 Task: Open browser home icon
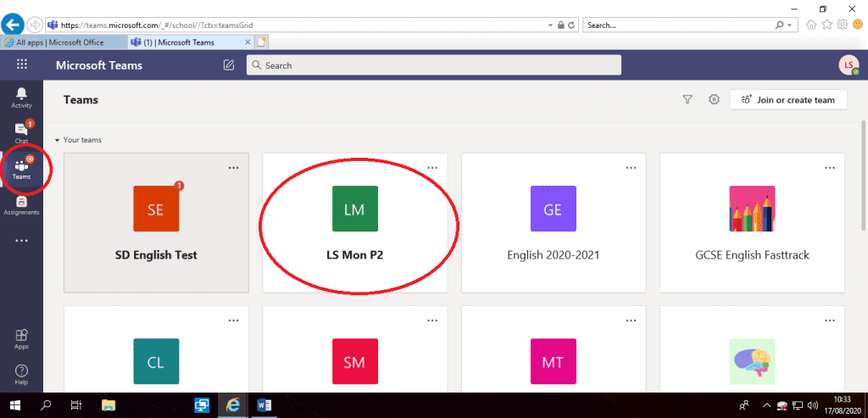point(811,25)
